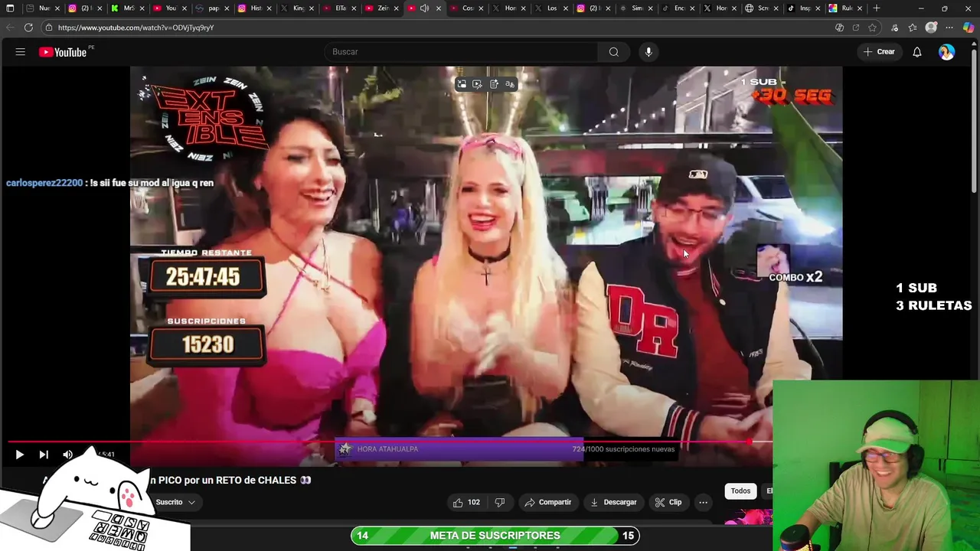Focus the Buscar search field
Screen dimensions: 980x551
(x=461, y=52)
